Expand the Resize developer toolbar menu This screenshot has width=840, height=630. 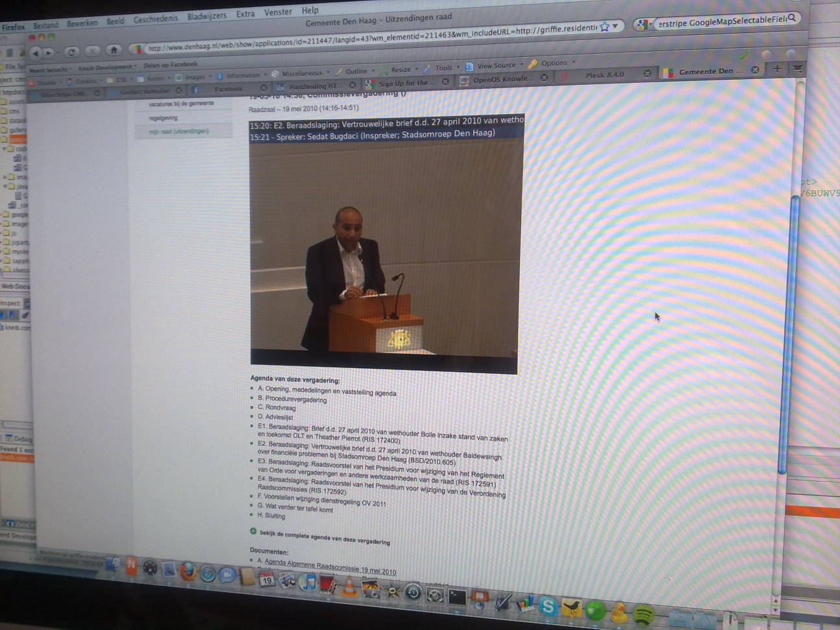pyautogui.click(x=401, y=69)
